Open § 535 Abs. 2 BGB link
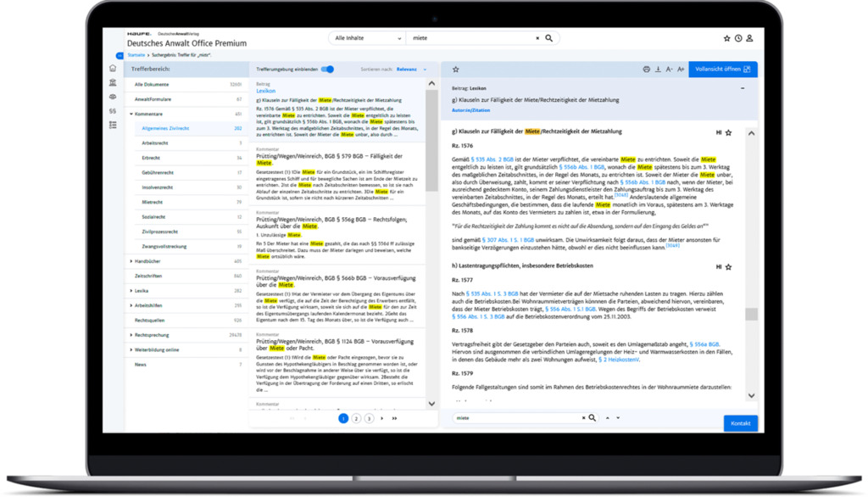Screen dimensions: 868x497 click(492, 159)
